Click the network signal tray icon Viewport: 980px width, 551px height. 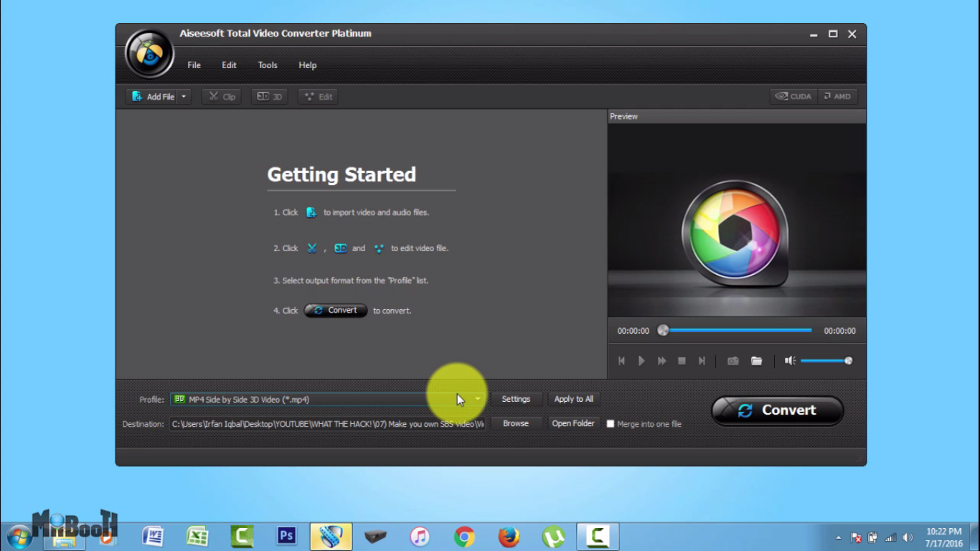tap(890, 537)
